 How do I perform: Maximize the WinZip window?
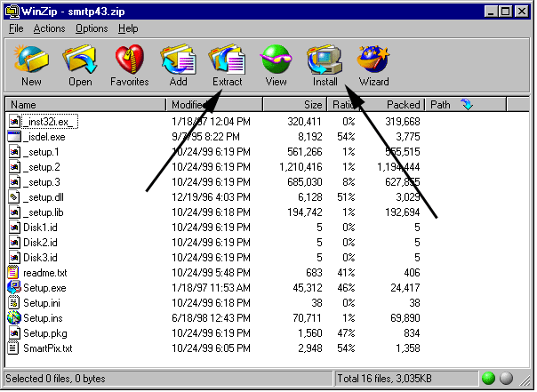(x=505, y=12)
